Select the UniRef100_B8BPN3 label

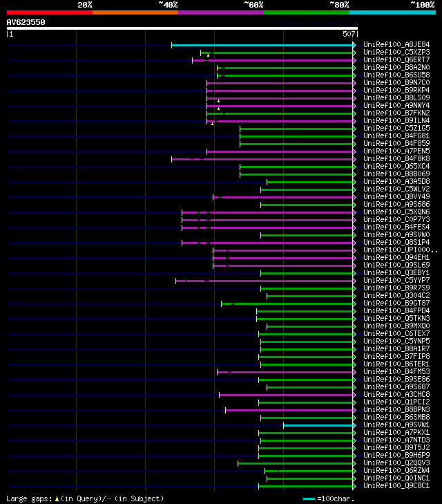coord(396,409)
